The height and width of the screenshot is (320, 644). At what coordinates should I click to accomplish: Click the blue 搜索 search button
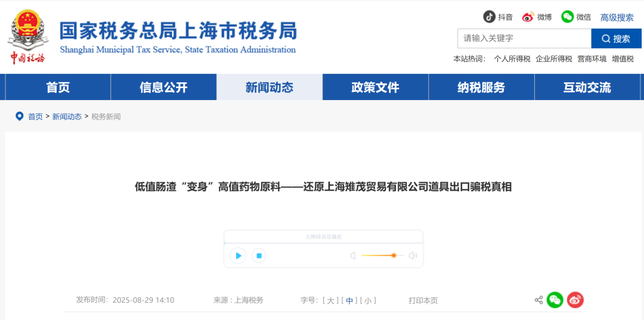click(616, 39)
